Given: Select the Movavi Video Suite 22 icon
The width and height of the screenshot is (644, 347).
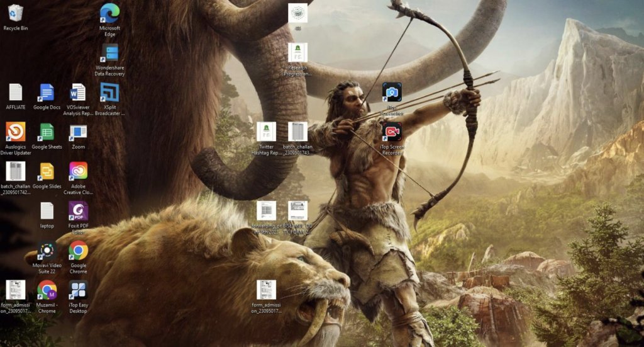Looking at the screenshot, I should [47, 258].
